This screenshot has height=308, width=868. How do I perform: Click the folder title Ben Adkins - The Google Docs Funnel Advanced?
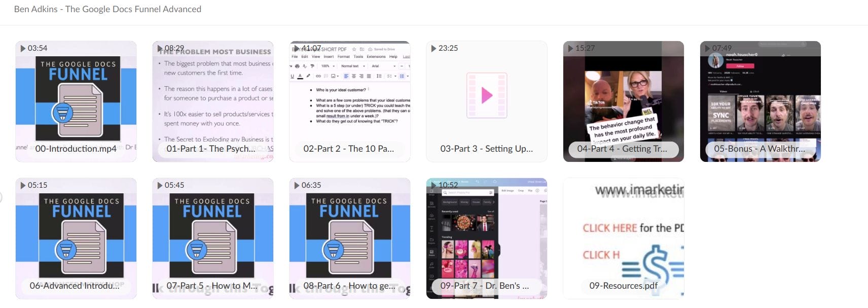107,9
